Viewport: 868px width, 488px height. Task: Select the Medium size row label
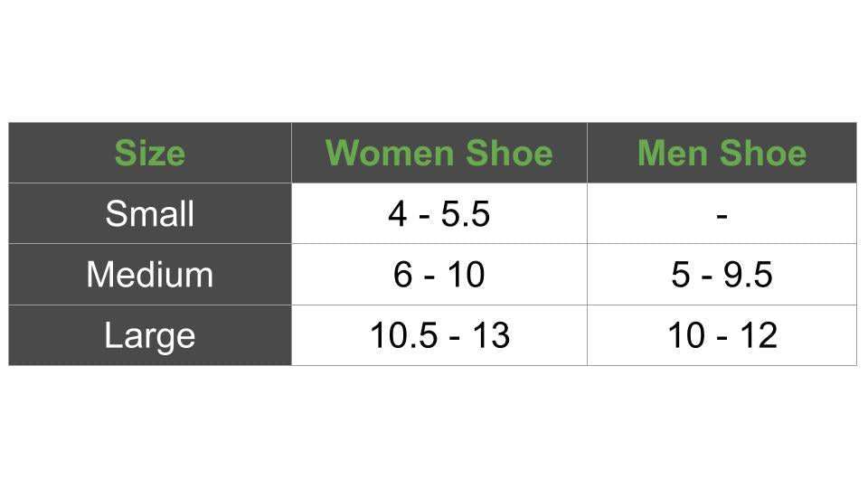(x=149, y=275)
